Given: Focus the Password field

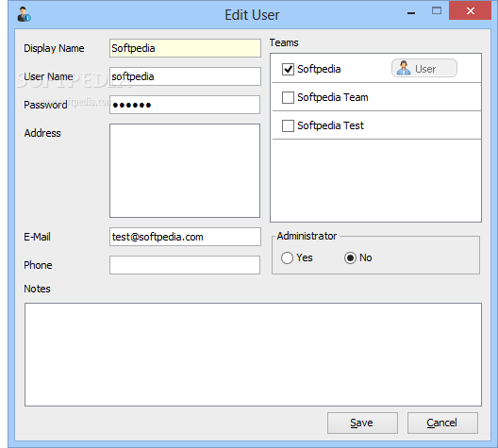Looking at the screenshot, I should [185, 105].
